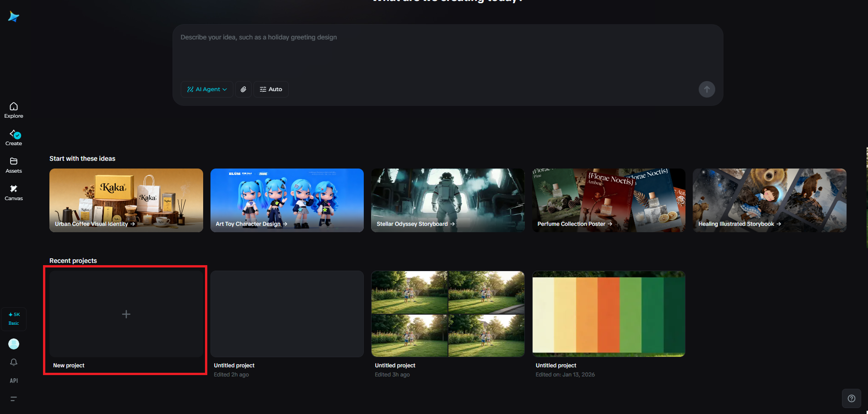Viewport: 868px width, 414px height.
Task: Click the submit arrow to send prompt
Action: click(x=706, y=89)
